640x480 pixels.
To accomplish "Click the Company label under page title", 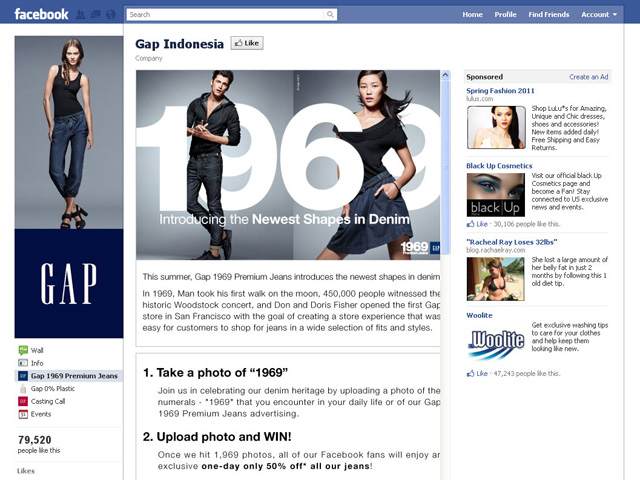I will tap(149, 58).
